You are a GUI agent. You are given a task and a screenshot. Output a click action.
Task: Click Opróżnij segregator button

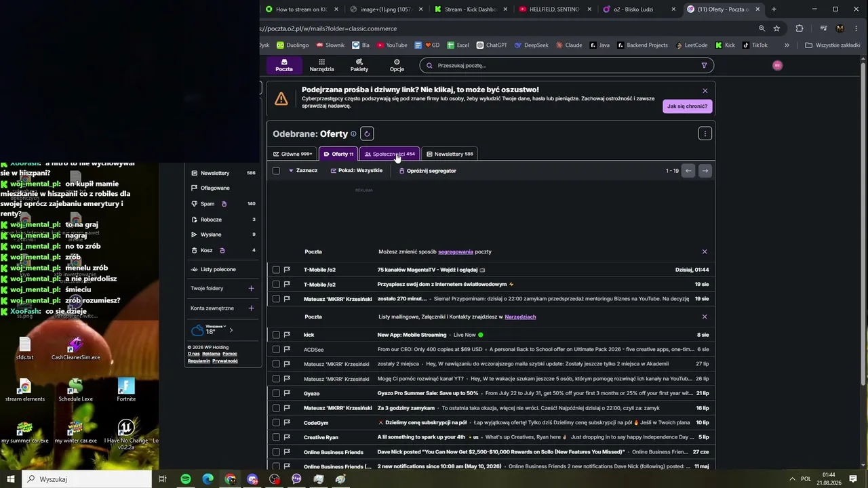(x=428, y=171)
